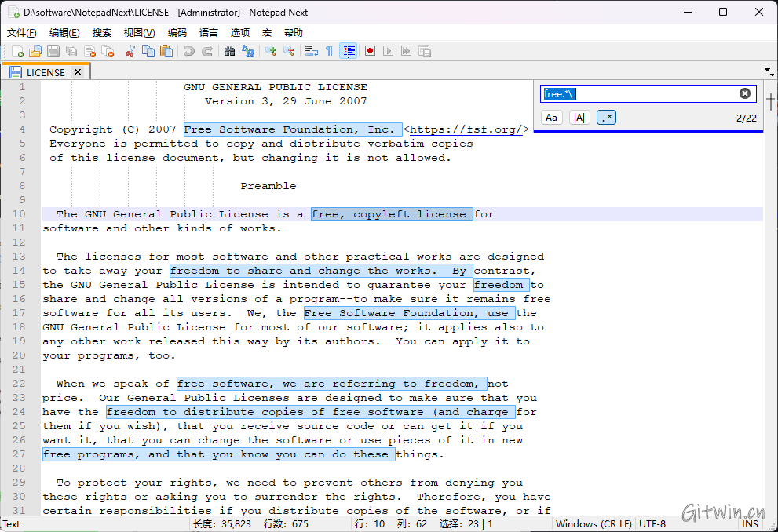Screen dimensions: 778x532
Task: Close the LICENSE tab
Action: [78, 72]
